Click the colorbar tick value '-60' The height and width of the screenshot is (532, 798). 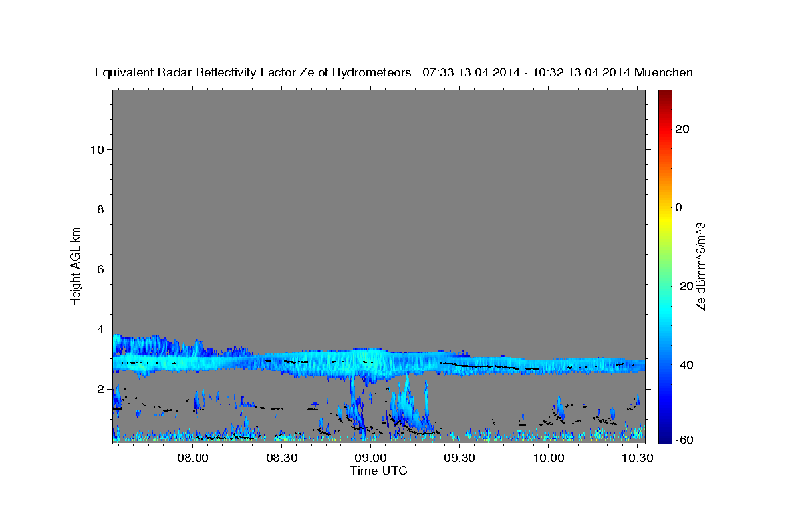coord(684,440)
